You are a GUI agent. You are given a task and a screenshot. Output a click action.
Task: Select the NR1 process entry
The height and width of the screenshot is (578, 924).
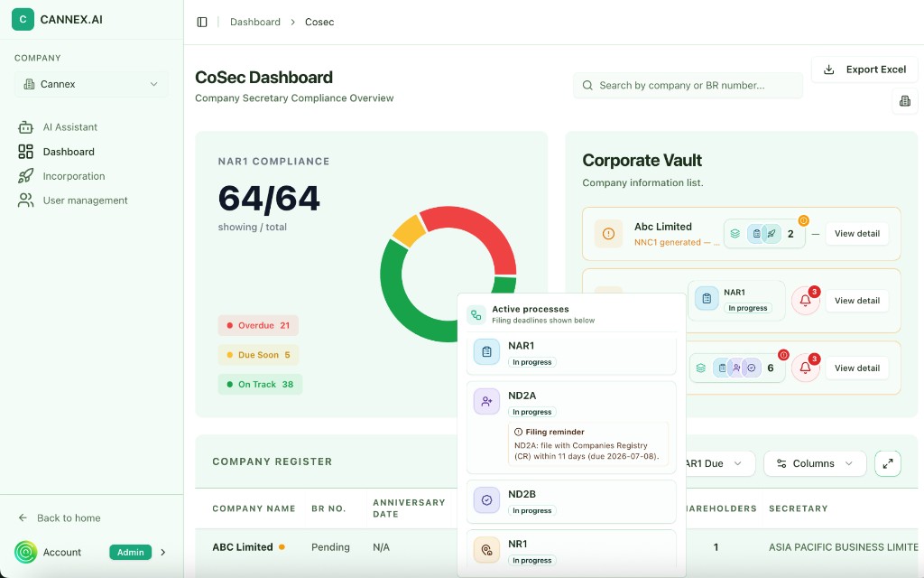pos(571,552)
